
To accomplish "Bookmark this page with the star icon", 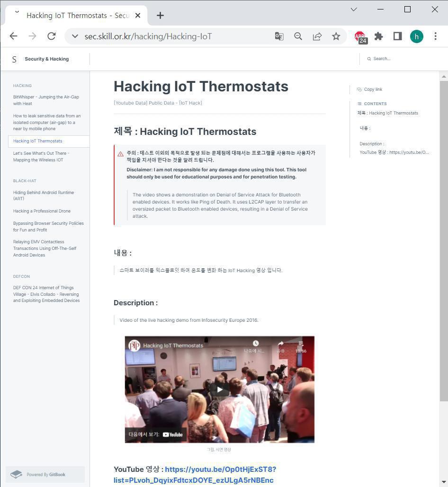I will [x=336, y=36].
